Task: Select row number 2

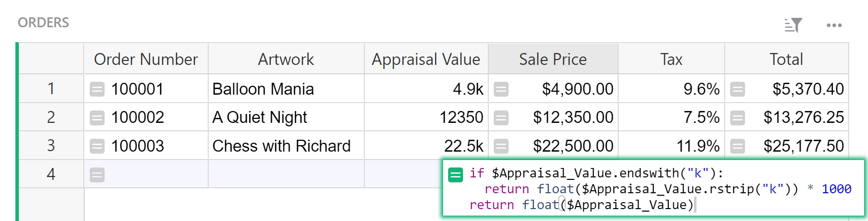Action: 51,117
